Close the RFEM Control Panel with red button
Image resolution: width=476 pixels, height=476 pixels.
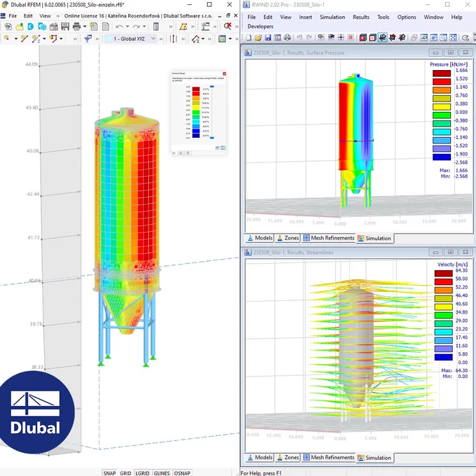click(x=224, y=73)
